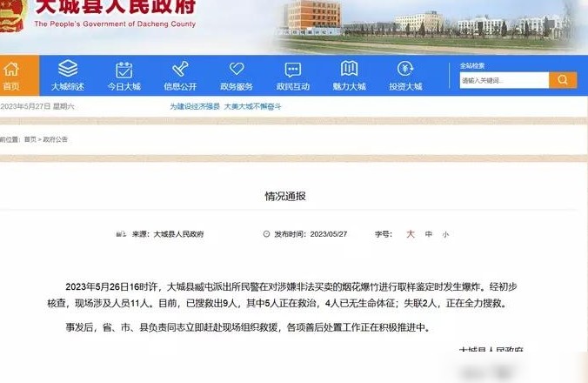Image resolution: width=588 pixels, height=383 pixels.
Task: Click the 政务服务 heart icon
Action: coord(237,69)
